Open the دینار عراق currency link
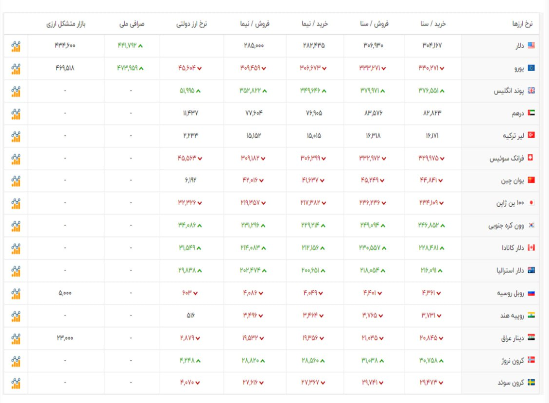Viewport: 549px width, 403px height. (512, 338)
